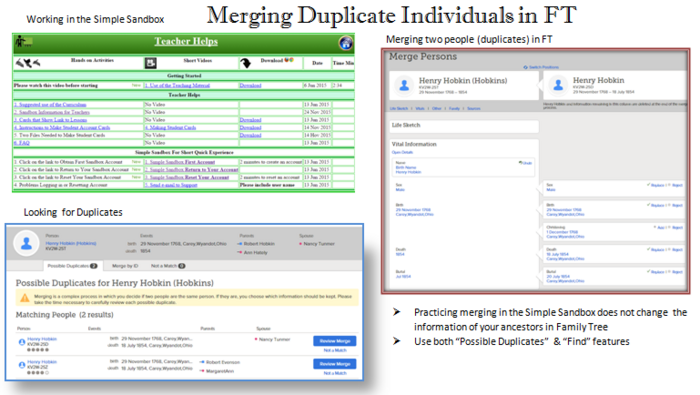Click Review Merge for Henry Hobkin KV2W-252
The width and height of the screenshot is (700, 395).
pos(335,364)
